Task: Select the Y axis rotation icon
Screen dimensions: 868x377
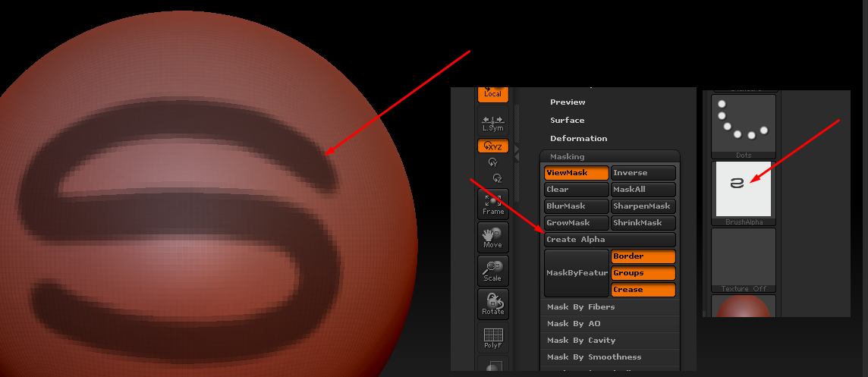Action: [x=492, y=162]
